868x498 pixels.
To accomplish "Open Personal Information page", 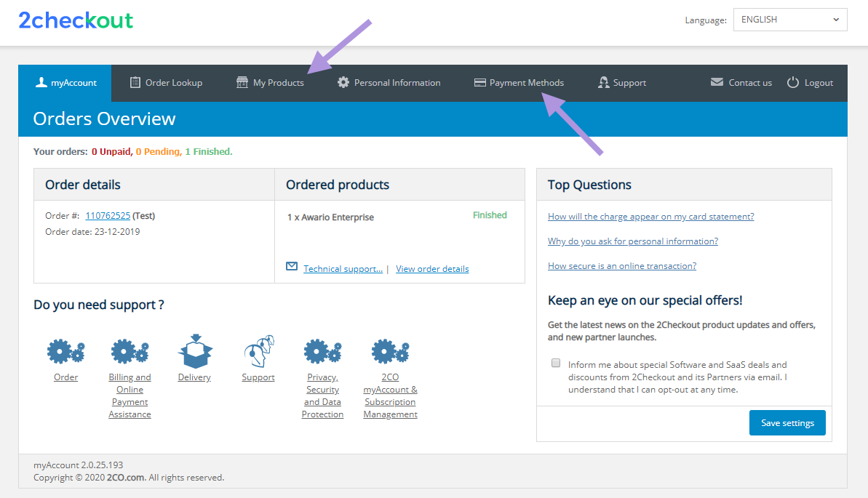I will pyautogui.click(x=389, y=83).
